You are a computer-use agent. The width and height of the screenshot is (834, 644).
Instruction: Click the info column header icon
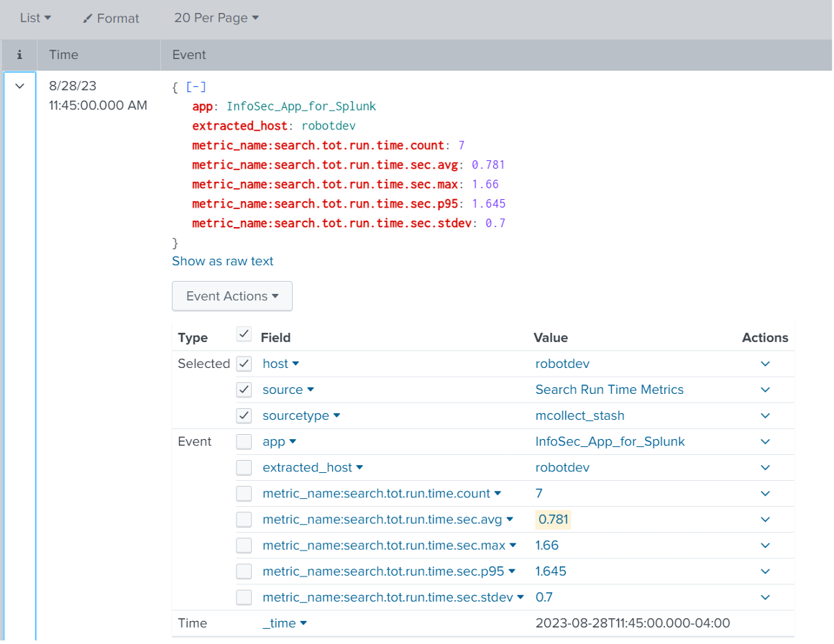19,54
